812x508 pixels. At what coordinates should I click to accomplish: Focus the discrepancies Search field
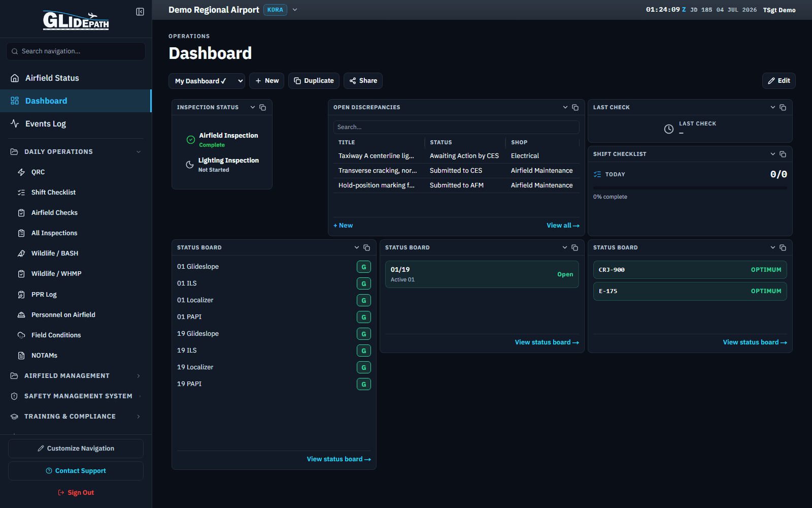point(456,127)
